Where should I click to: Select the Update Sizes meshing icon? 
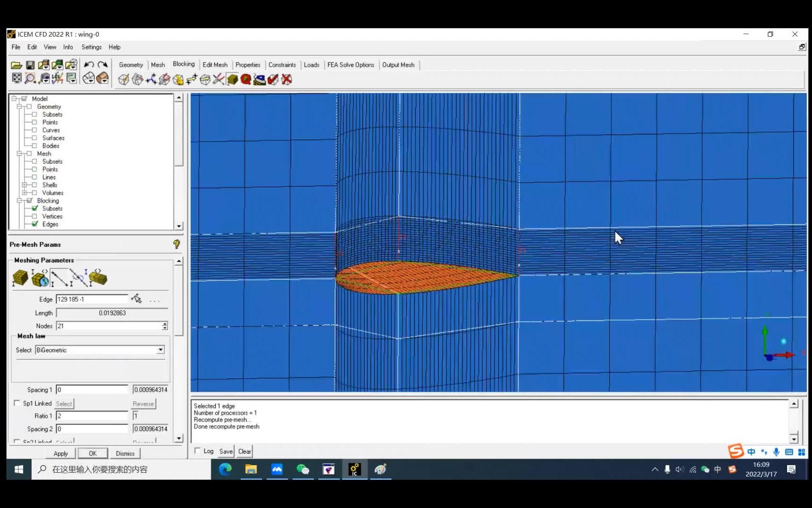[x=20, y=278]
